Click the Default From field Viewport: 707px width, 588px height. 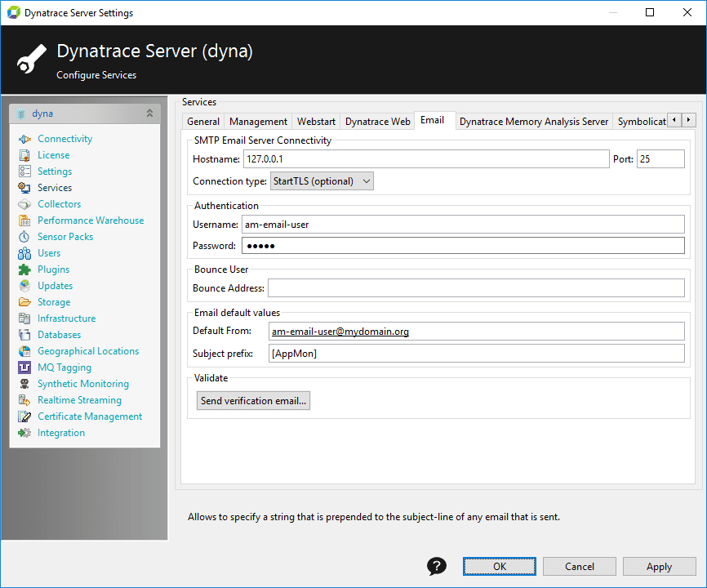point(477,332)
